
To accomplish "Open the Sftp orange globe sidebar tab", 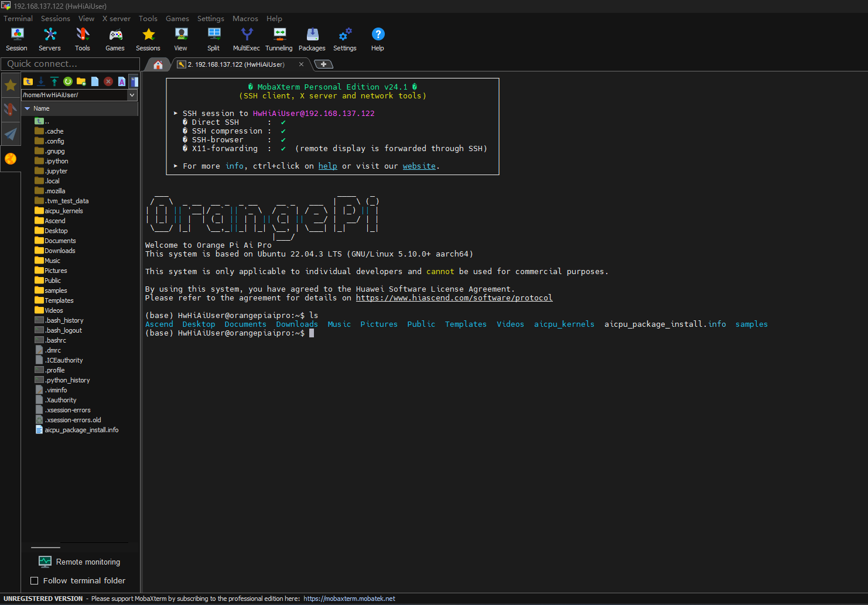I will pyautogui.click(x=11, y=159).
